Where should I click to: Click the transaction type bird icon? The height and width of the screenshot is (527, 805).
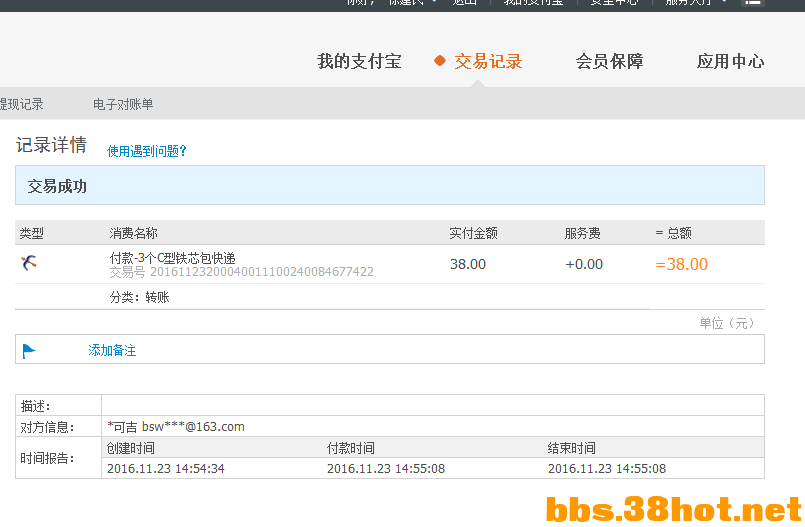tap(29, 262)
